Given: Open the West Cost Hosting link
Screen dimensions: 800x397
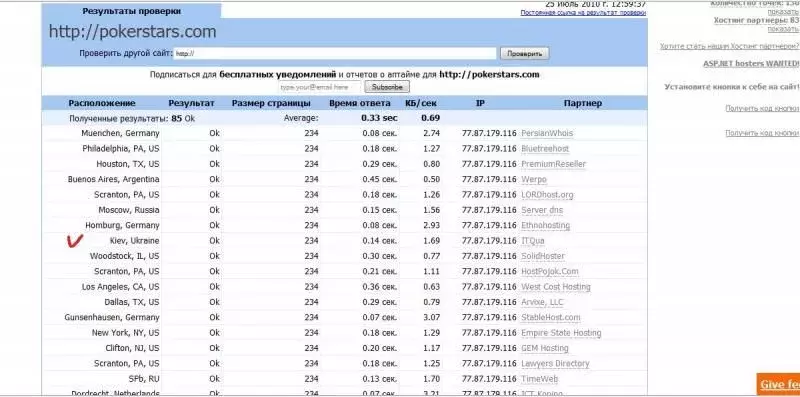Looking at the screenshot, I should tap(556, 287).
